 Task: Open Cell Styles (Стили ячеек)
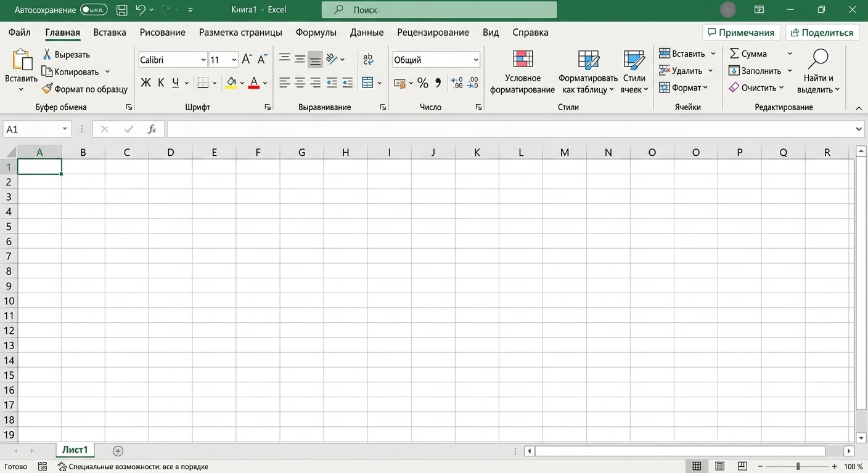[634, 72]
